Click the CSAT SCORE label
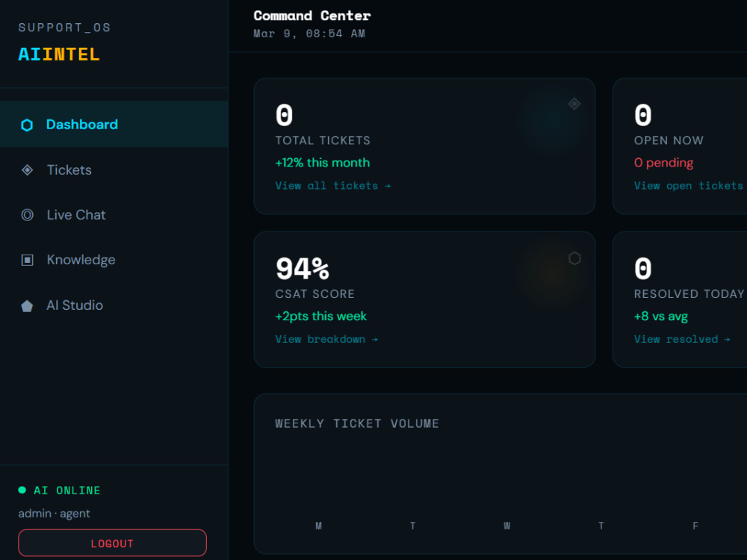747x560 pixels. 315,293
